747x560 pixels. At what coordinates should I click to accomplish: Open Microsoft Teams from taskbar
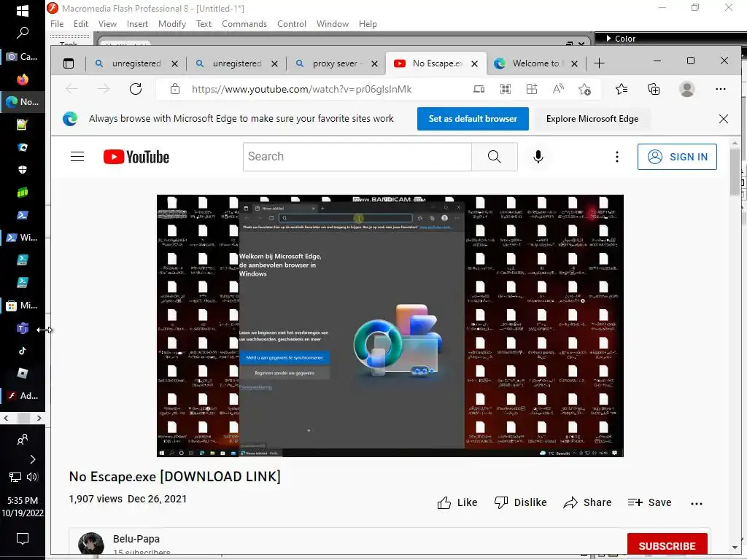23,328
